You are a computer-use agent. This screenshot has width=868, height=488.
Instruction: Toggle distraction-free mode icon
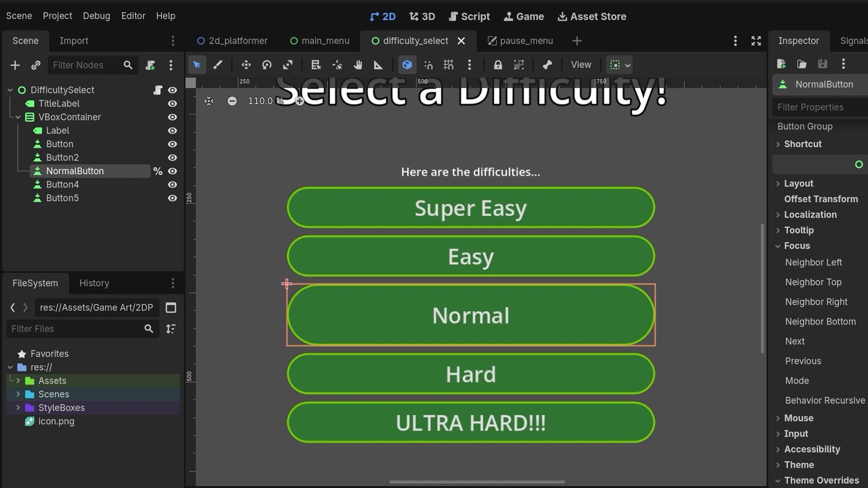click(756, 41)
